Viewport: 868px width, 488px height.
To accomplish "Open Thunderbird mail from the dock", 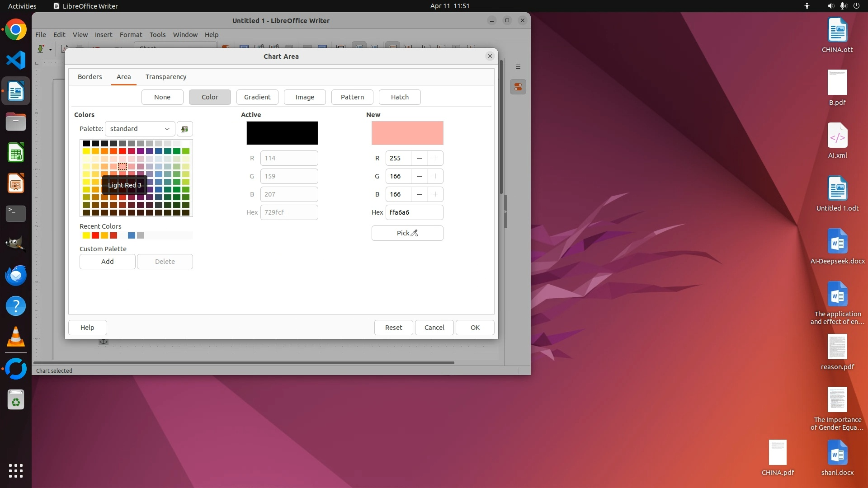I will tap(16, 275).
